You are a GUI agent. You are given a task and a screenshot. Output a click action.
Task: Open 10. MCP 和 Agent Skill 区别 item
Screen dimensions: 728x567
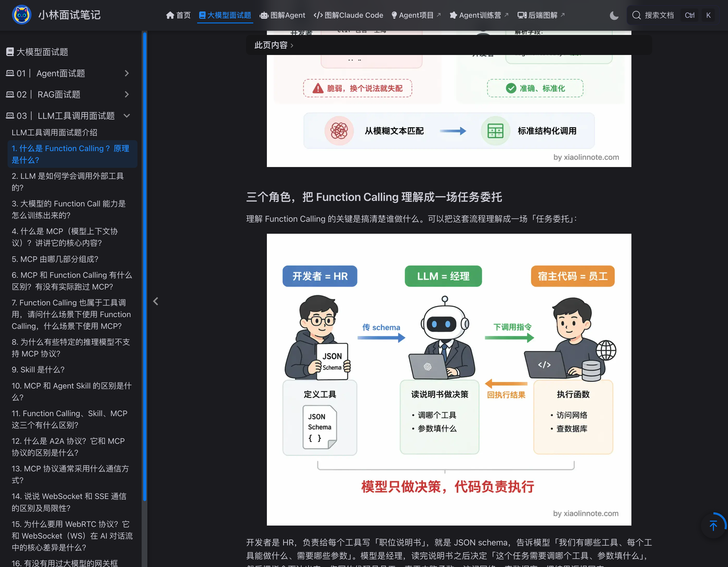coord(72,392)
